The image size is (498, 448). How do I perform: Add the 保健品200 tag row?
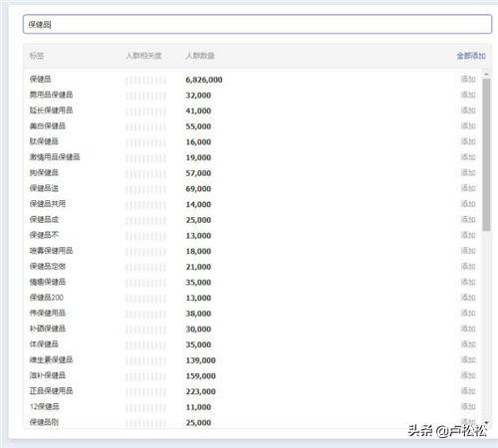point(468,298)
